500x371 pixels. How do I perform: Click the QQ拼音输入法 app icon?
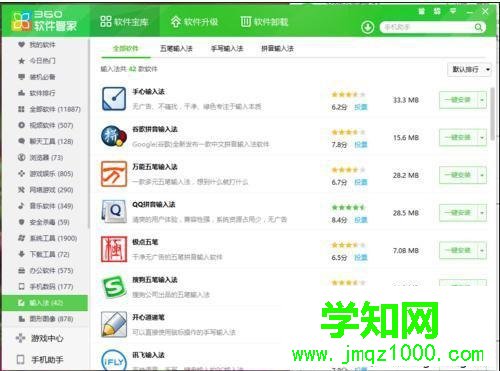tap(114, 211)
